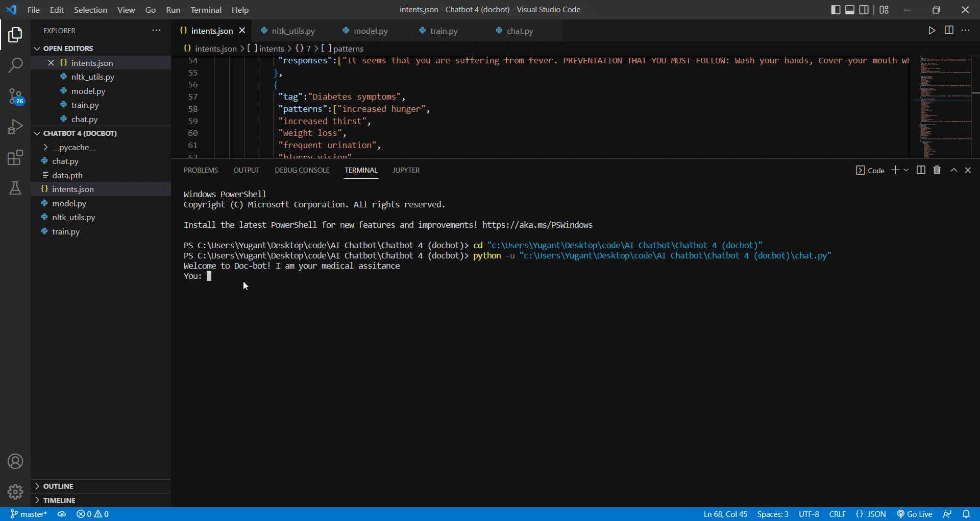Image resolution: width=980 pixels, height=521 pixels.
Task: Switch to the DEBUG CONSOLE tab
Action: click(x=302, y=170)
